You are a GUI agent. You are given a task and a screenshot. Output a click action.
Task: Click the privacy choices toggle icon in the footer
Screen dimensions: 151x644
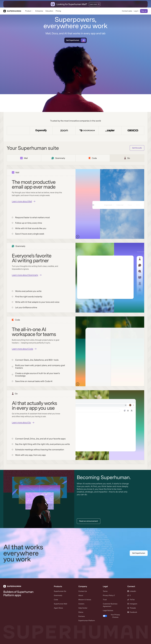pos(105,616)
